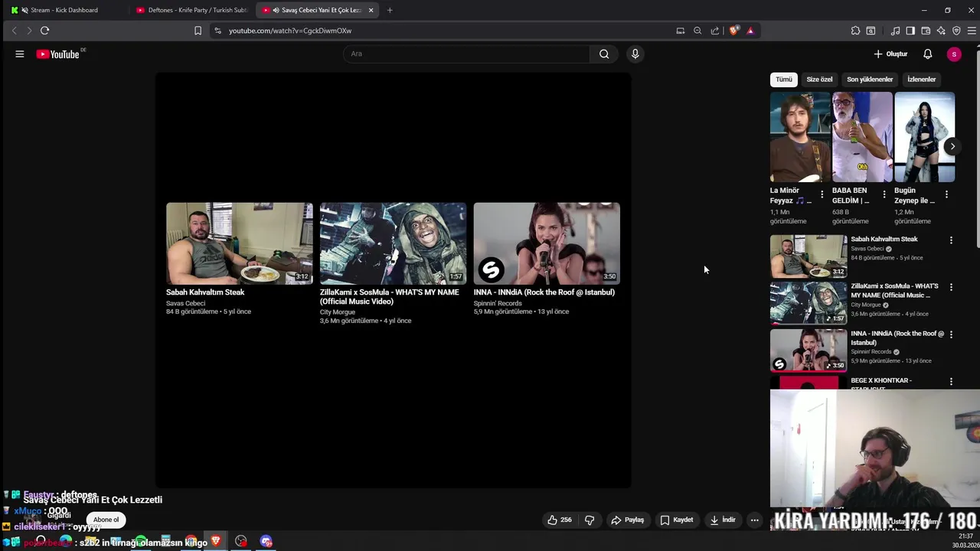Viewport: 980px width, 551px height.
Task: Click Savas Cebeci channel name in sidebar
Action: pyautogui.click(x=867, y=249)
